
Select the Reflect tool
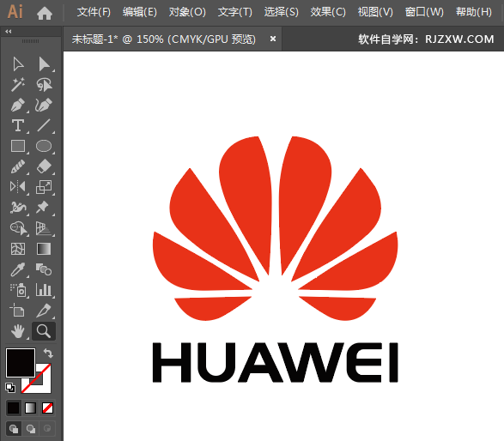click(18, 187)
